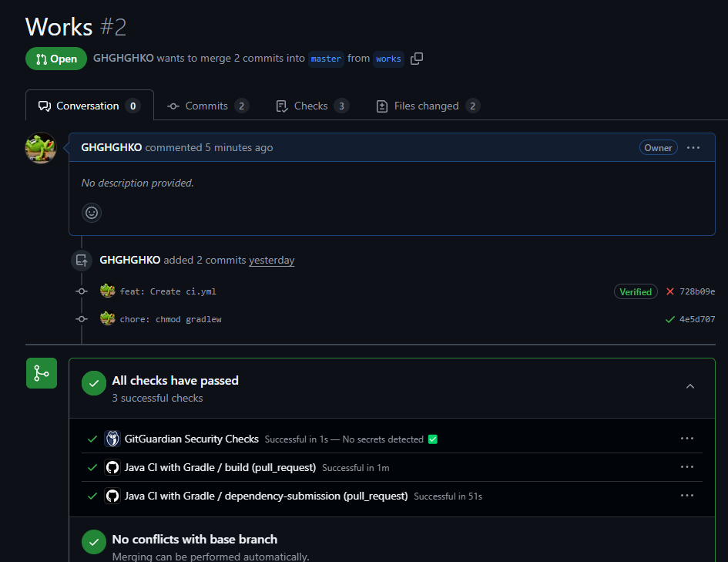728x562 pixels.
Task: Click the Open status badge
Action: 55,58
